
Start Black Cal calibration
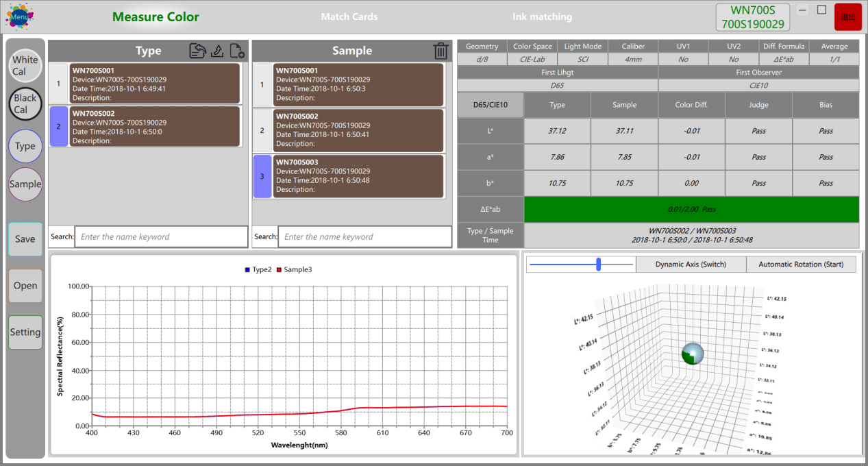pos(25,104)
